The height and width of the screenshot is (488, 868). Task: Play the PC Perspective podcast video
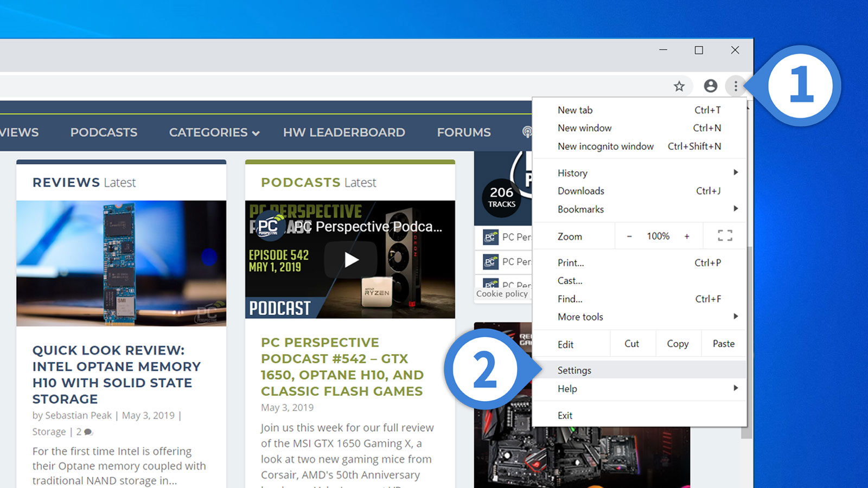[x=350, y=260]
